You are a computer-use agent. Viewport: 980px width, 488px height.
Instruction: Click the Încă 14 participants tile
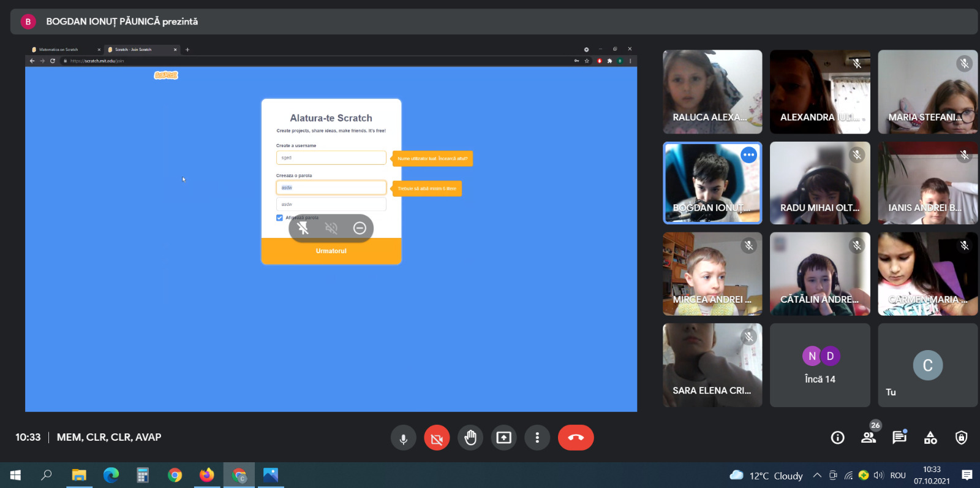click(x=820, y=365)
